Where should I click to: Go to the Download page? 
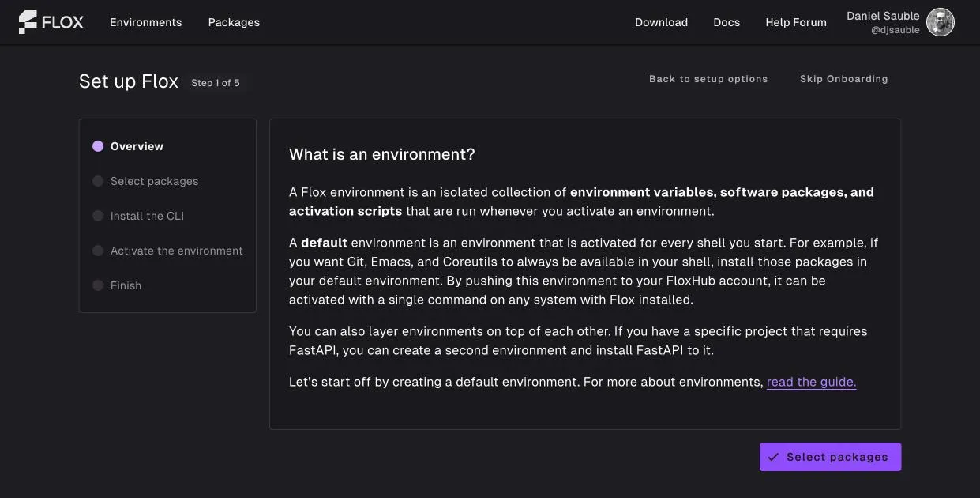661,22
